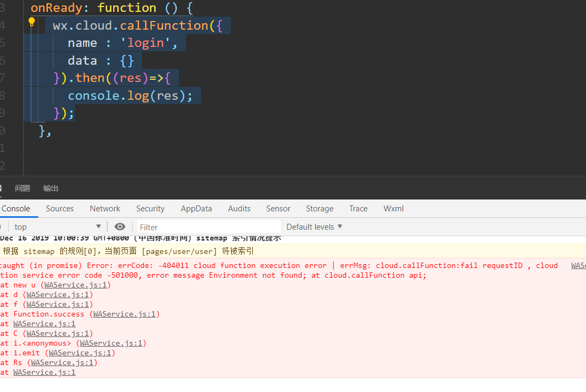Open WAService.js:1 link after i.<anonymous>
This screenshot has width=586, height=392.
coord(111,343)
